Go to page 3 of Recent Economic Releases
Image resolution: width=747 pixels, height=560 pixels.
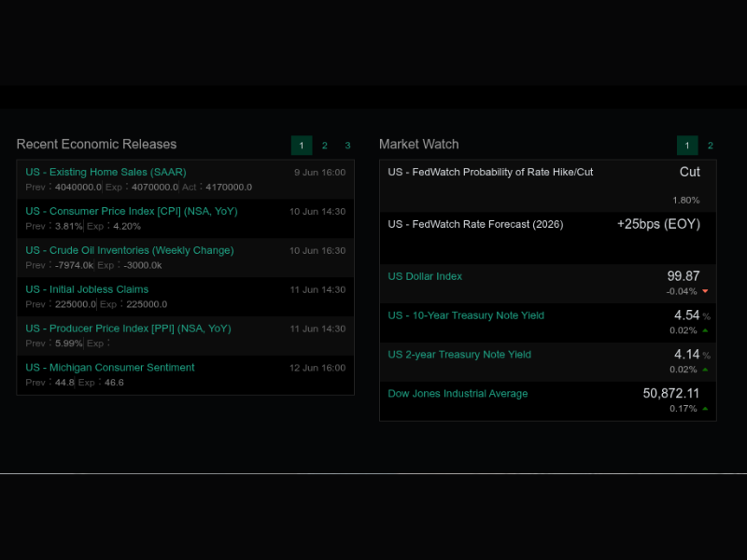(347, 146)
